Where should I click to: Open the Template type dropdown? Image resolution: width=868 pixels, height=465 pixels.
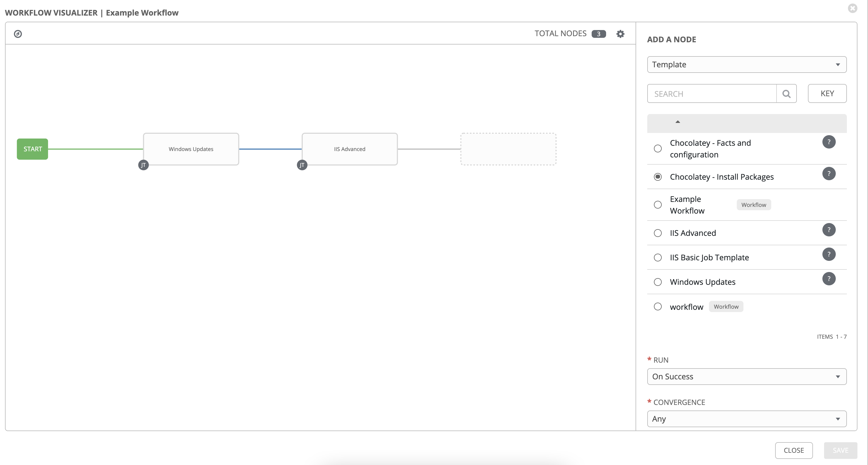[746, 64]
